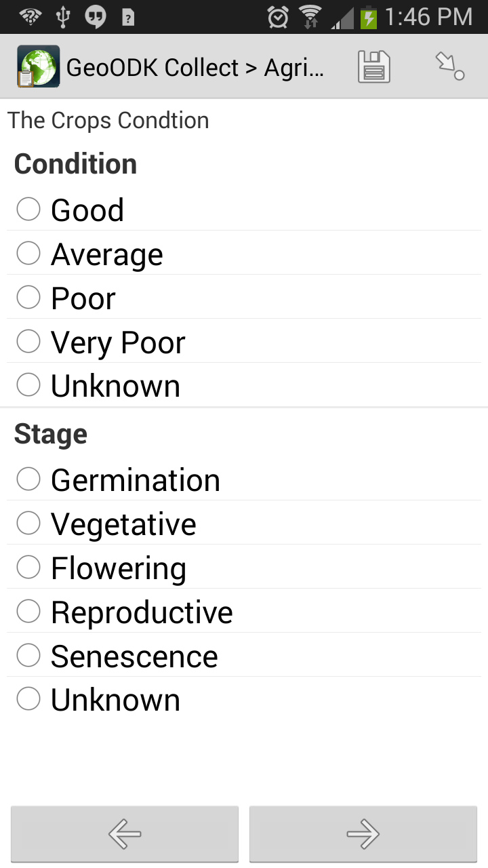488x868 pixels.
Task: Go back to the previous page
Action: (x=125, y=834)
